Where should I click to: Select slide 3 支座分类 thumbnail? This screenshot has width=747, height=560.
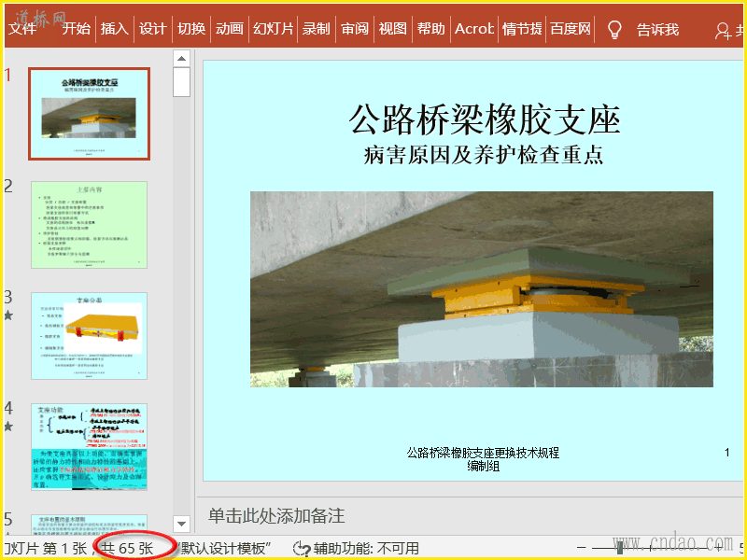pyautogui.click(x=89, y=336)
